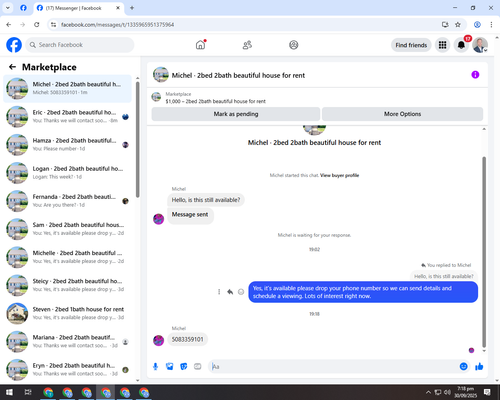The width and height of the screenshot is (500, 400).
Task: Open the conversation information purple icon
Action: click(475, 75)
